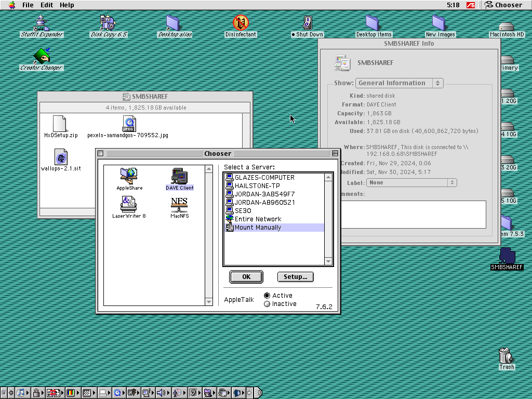This screenshot has height=399, width=532.
Task: Open the File menu
Action: (x=28, y=5)
